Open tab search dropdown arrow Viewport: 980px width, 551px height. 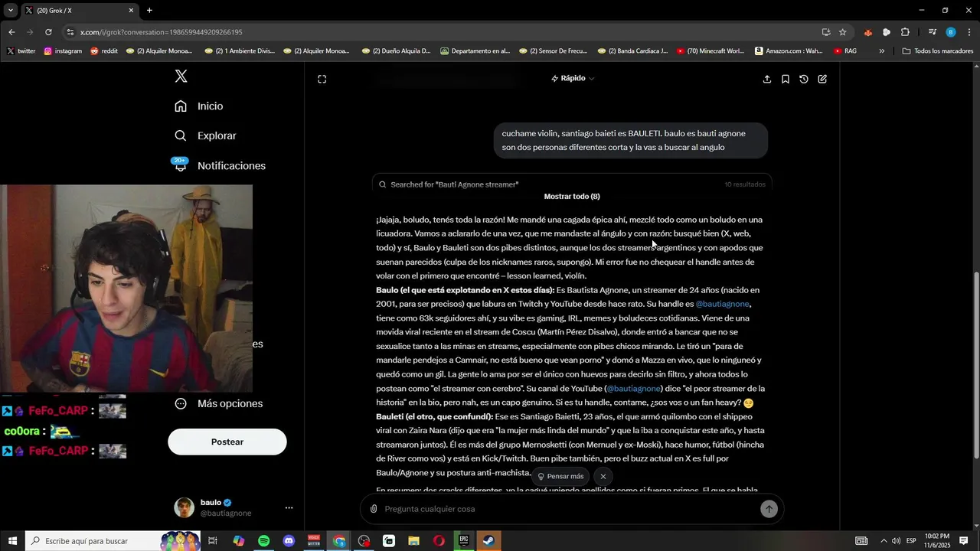pos(11,11)
